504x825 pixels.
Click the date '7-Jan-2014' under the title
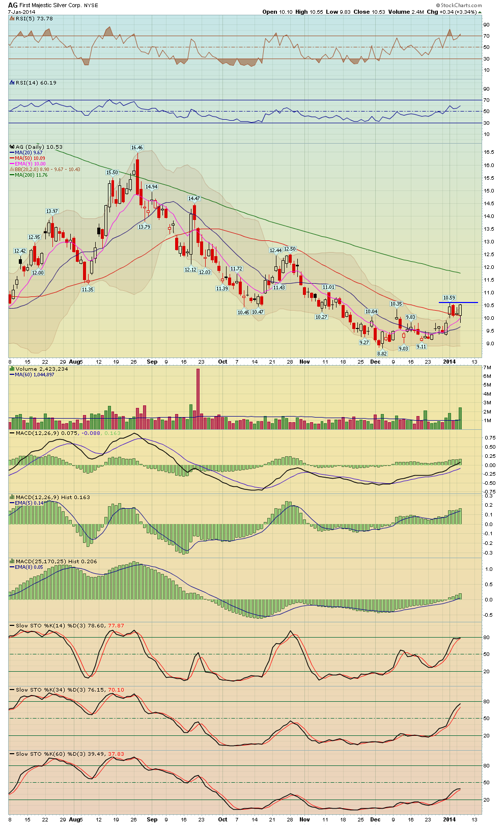[x=21, y=12]
